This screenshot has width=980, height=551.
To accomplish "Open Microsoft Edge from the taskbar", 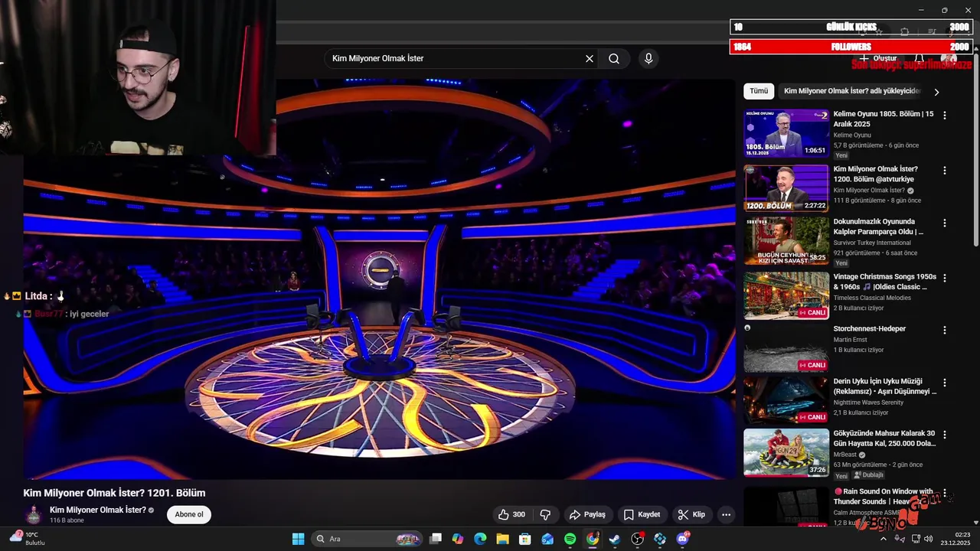I will [480, 539].
